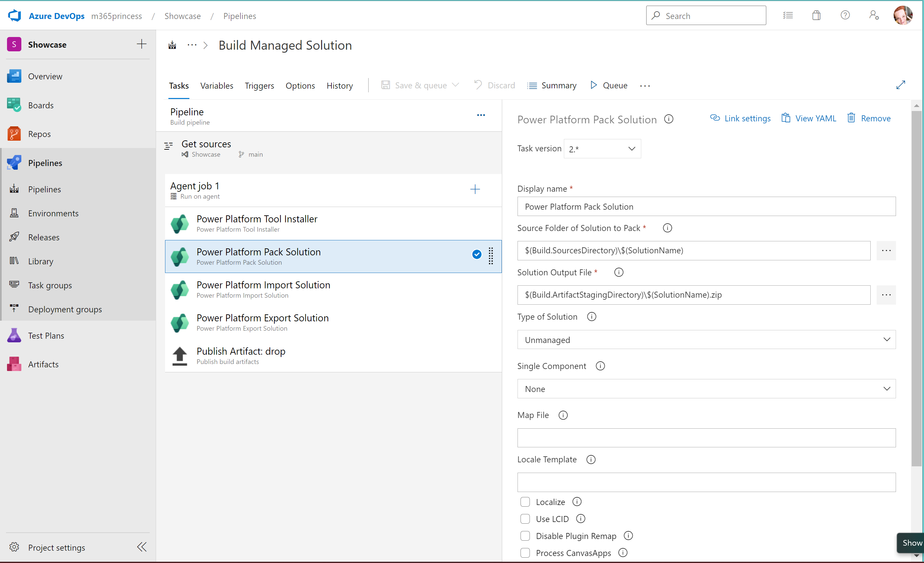This screenshot has width=924, height=563.
Task: Click the task panel vertical scrollbar
Action: tap(916, 288)
